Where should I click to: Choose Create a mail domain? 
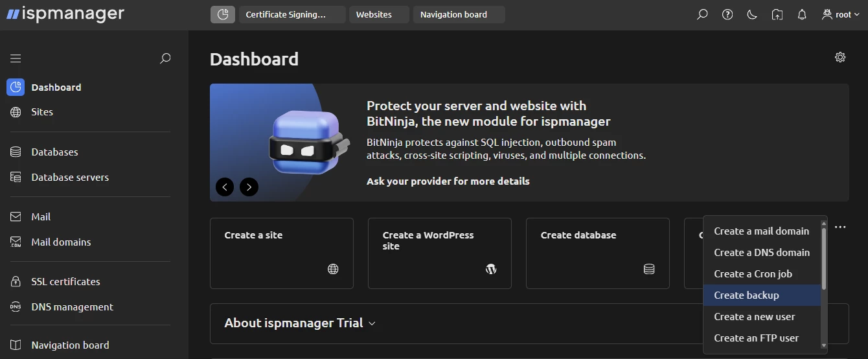click(x=762, y=231)
